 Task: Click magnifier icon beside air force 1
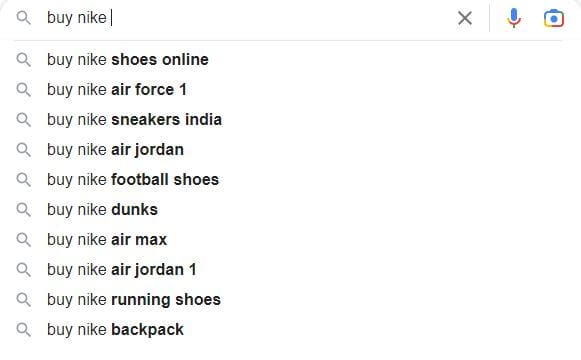(x=23, y=90)
